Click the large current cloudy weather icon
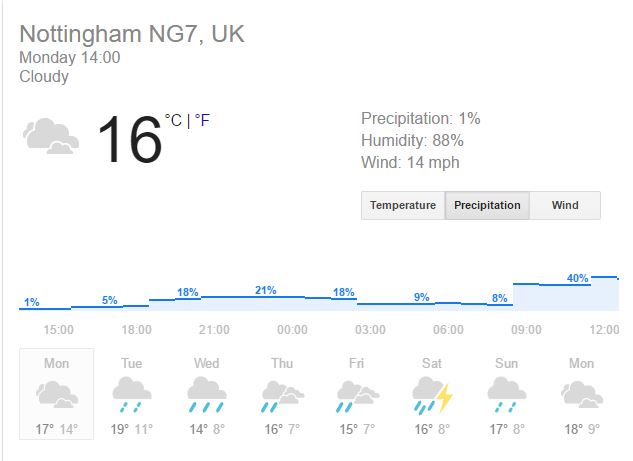This screenshot has height=461, width=633. pos(51,137)
